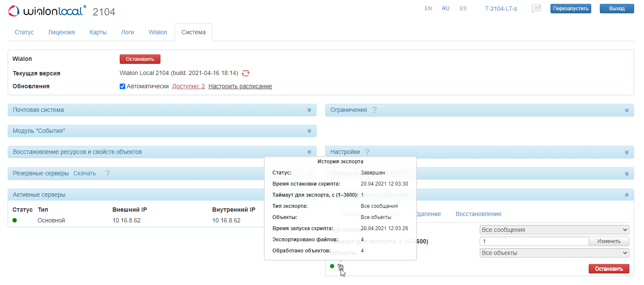This screenshot has width=644, height=285.
Task: Click the green status dot of Основной server
Action: 15,220
